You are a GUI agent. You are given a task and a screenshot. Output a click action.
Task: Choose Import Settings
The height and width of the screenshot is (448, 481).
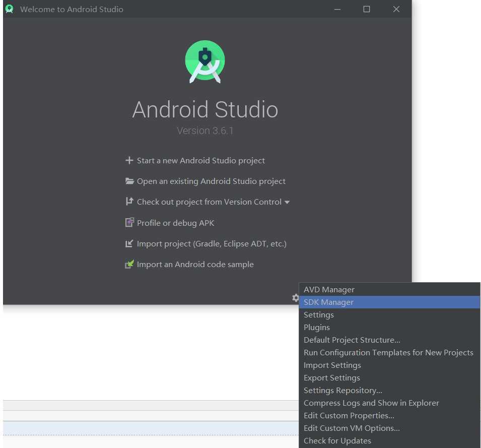390,365
